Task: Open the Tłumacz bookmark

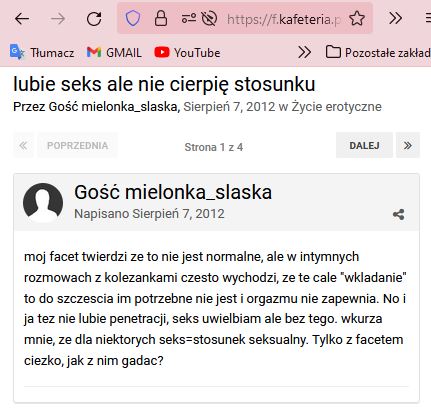Action: coord(42,52)
